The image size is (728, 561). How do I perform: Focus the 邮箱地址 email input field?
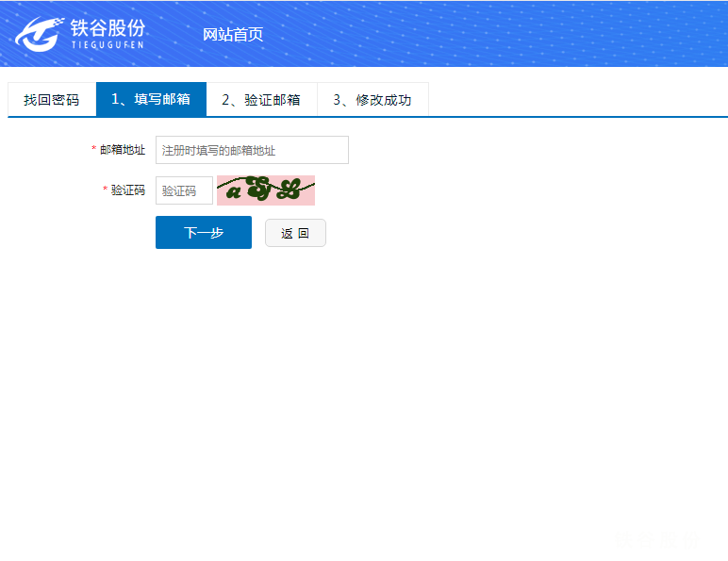(252, 150)
